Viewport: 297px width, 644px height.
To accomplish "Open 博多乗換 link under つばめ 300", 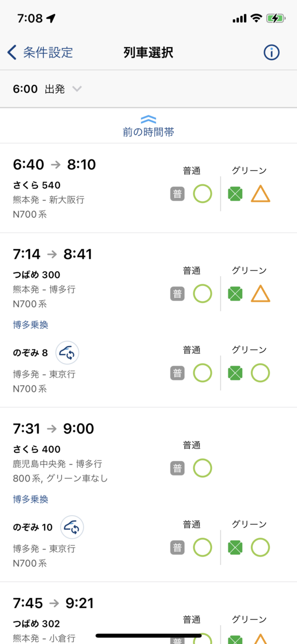I will [x=31, y=325].
